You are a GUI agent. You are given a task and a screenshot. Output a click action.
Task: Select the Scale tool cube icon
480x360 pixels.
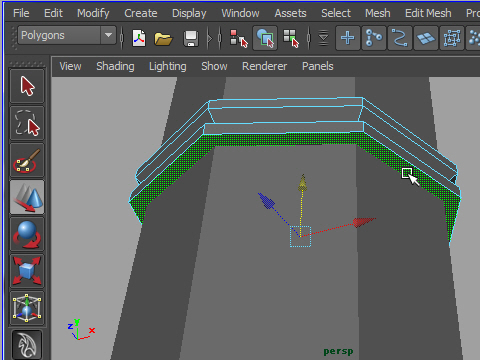27,271
